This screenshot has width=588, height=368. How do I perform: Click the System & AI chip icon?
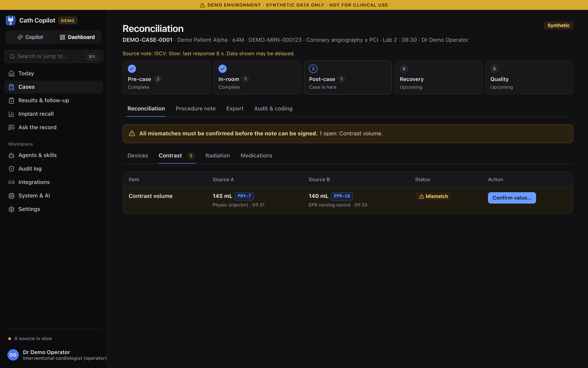(x=11, y=196)
